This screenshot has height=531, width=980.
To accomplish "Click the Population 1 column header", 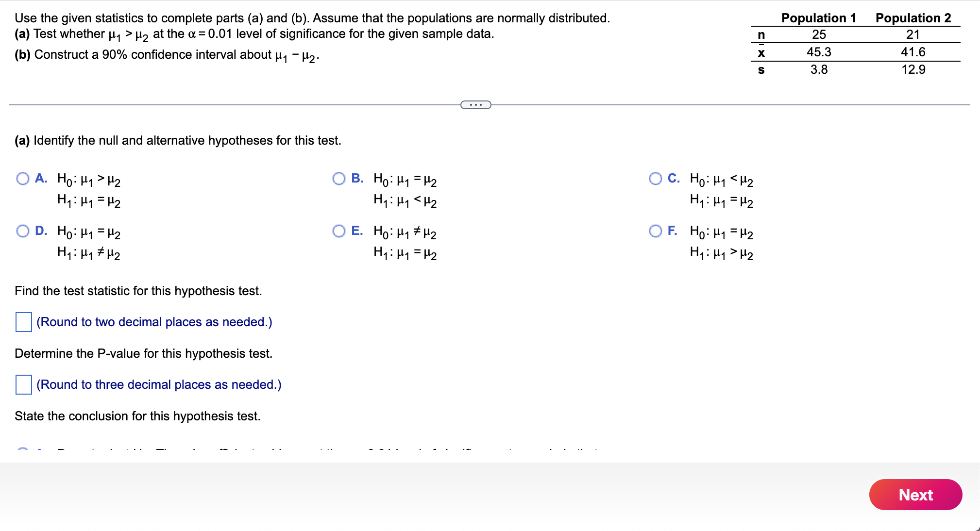I will point(818,18).
